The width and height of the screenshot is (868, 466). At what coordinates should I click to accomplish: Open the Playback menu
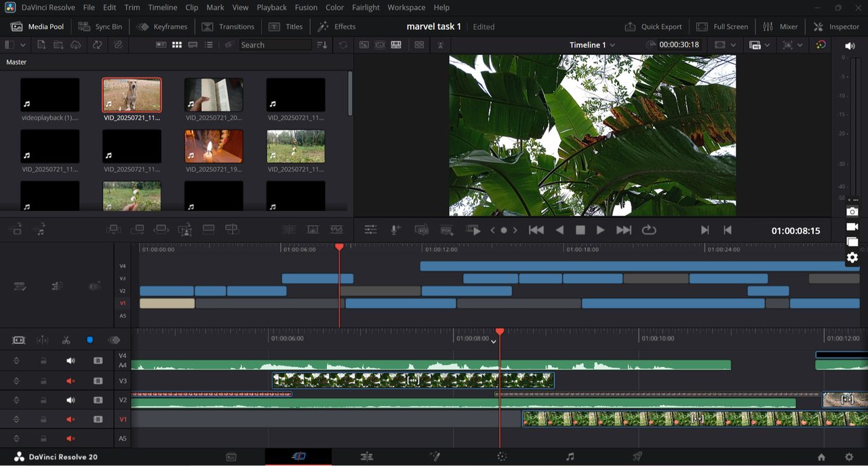tap(271, 7)
